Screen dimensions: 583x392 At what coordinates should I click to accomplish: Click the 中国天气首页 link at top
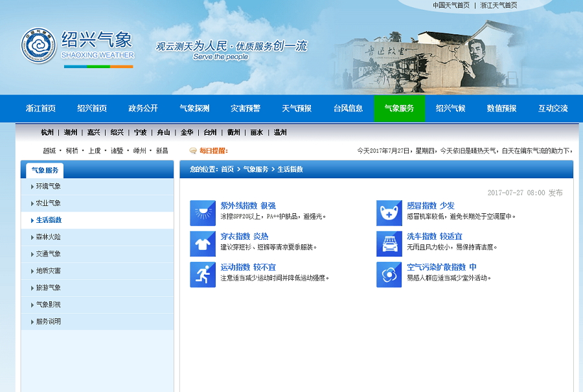click(x=451, y=5)
